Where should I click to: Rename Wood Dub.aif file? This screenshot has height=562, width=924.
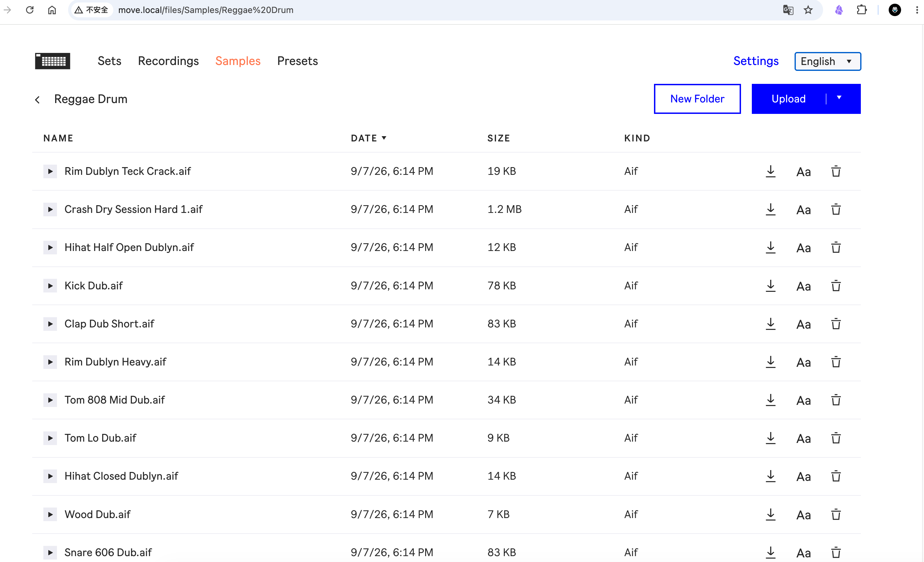[804, 515]
